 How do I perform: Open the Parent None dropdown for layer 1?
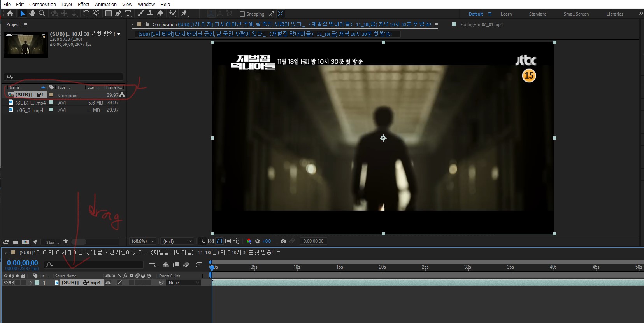point(183,283)
